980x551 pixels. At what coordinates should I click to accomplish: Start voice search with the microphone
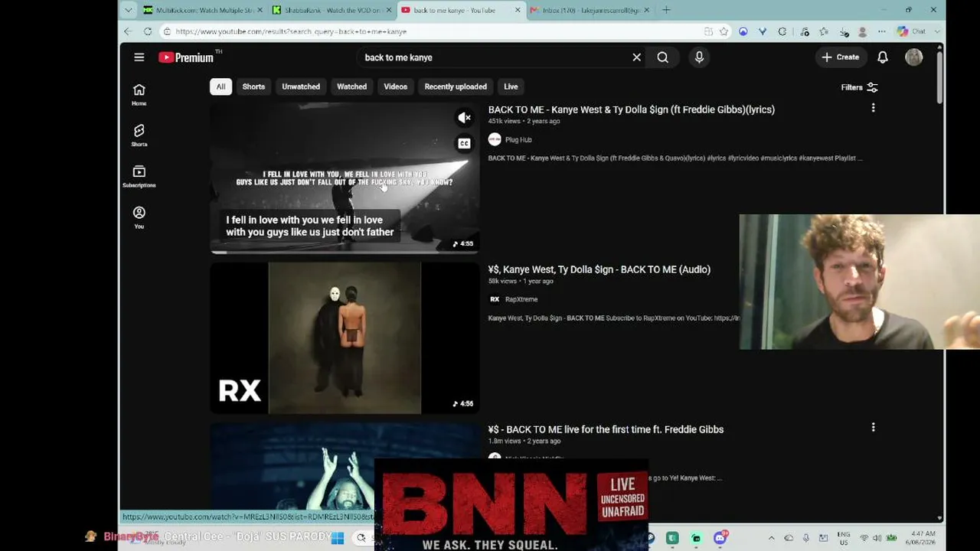tap(699, 57)
